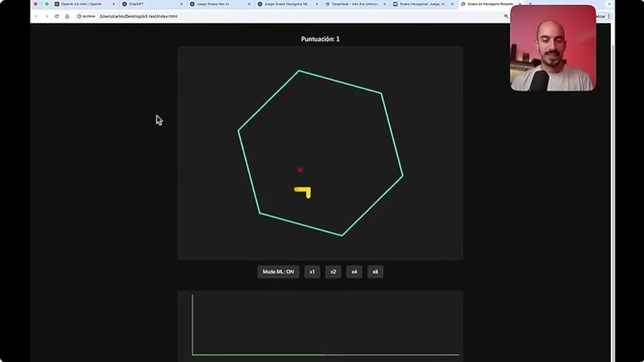The image size is (644, 362).
Task: Click the browser home icon
Action: tap(67, 16)
